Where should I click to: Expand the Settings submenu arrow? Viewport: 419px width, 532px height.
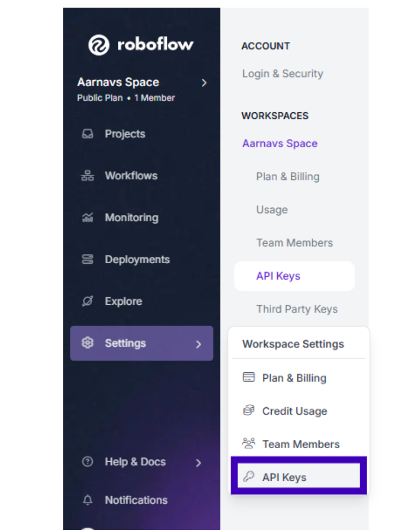pos(199,344)
